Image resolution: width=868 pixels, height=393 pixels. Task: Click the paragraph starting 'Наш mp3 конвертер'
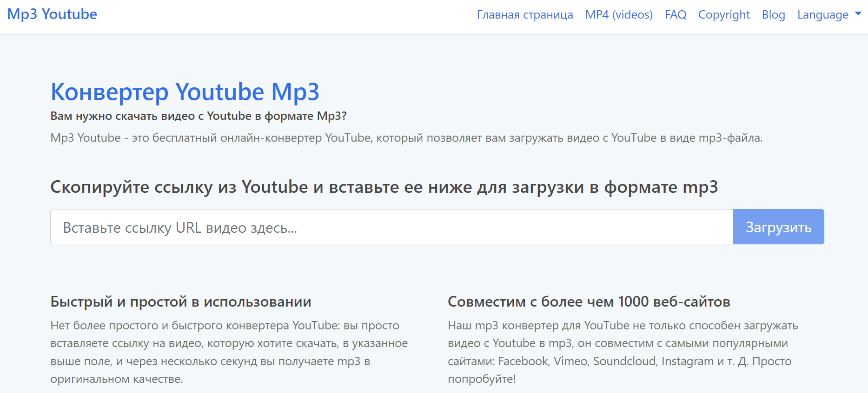tap(623, 352)
